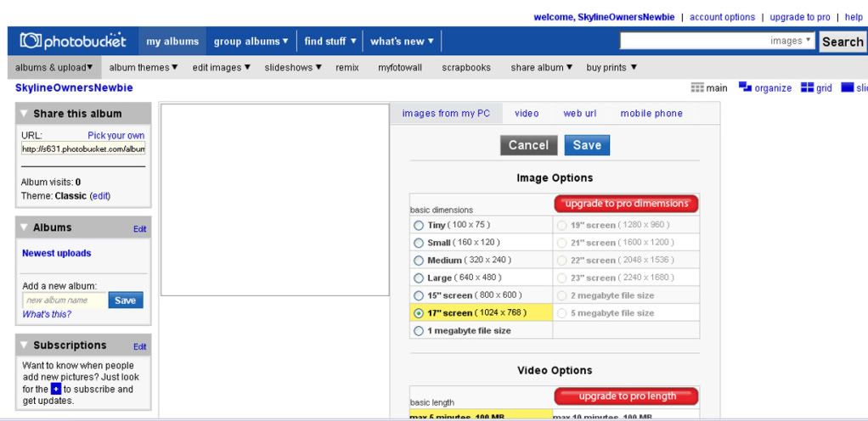Click the album URL text field
868x421 pixels.
coord(83,149)
